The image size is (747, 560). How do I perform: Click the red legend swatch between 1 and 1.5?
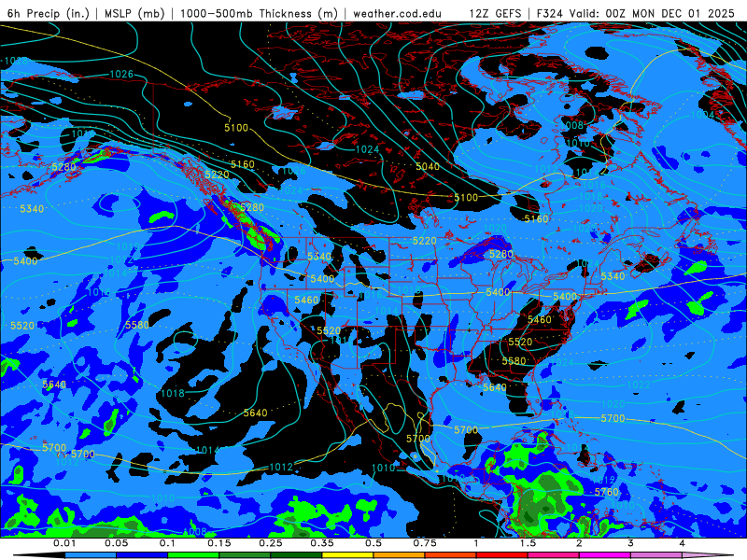502,555
